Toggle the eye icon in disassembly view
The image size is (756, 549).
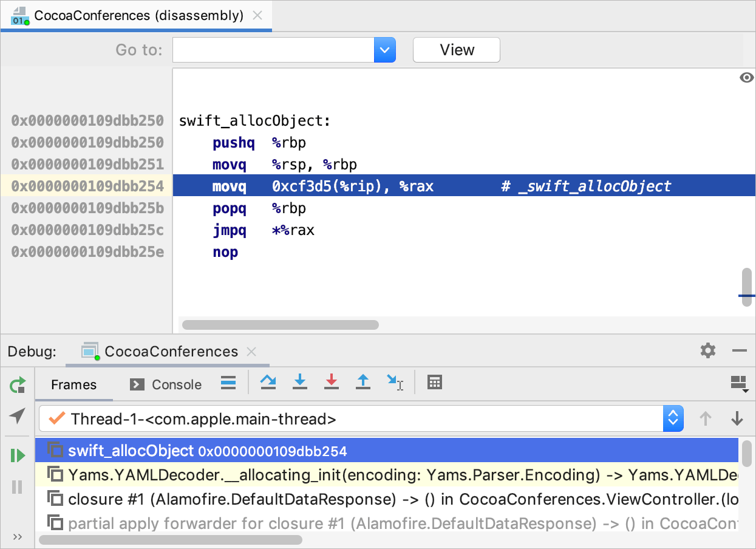746,77
